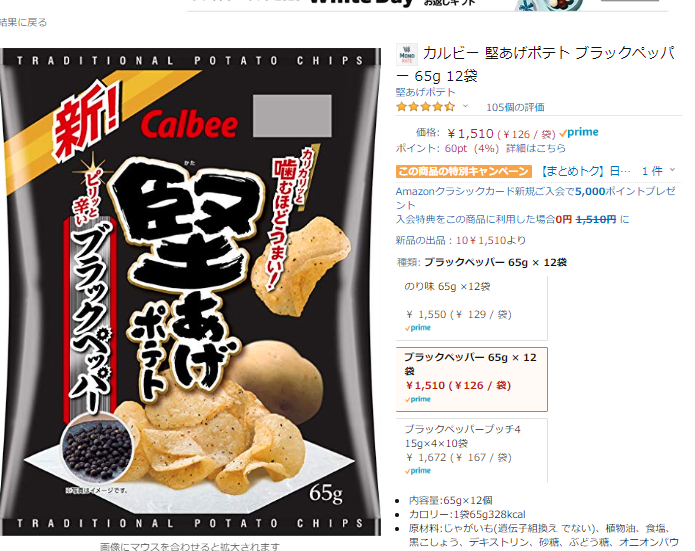Click the prime badge in the のり味 option
The width and height of the screenshot is (695, 551).
pos(418,328)
